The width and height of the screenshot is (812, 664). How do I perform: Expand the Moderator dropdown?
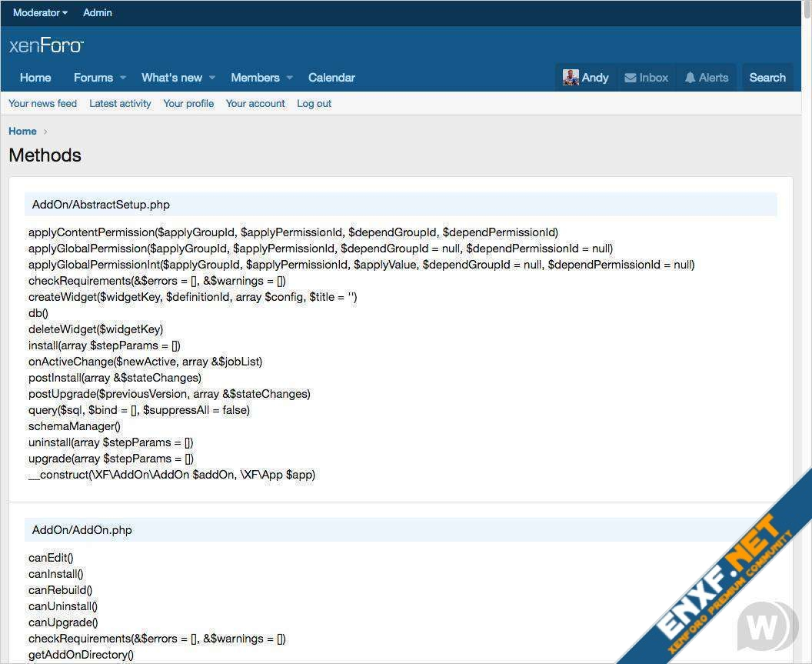(x=40, y=13)
